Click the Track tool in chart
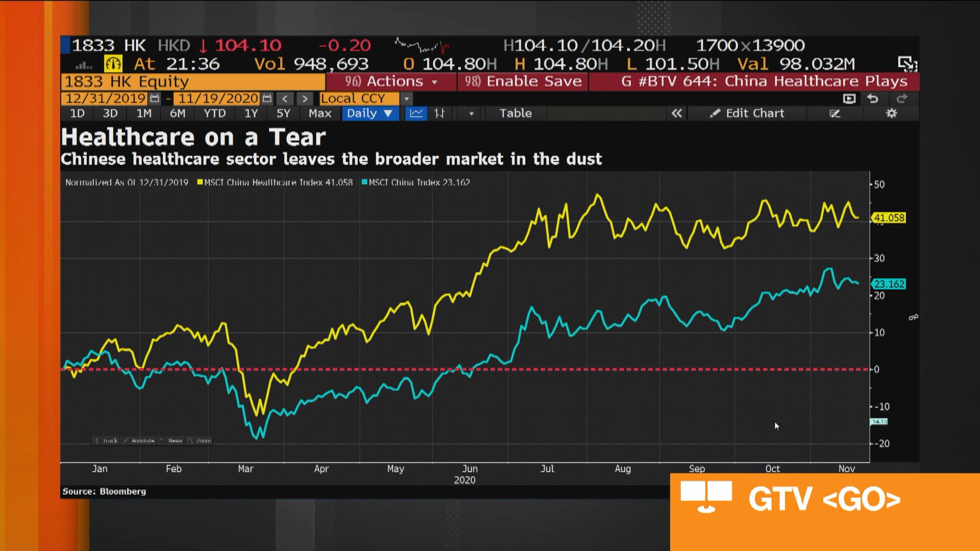 click(x=105, y=440)
